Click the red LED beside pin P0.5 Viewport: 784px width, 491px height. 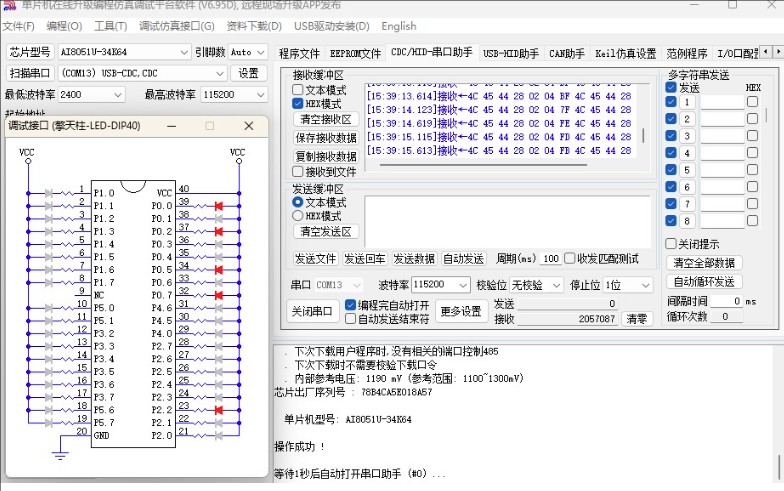pyautogui.click(x=216, y=270)
